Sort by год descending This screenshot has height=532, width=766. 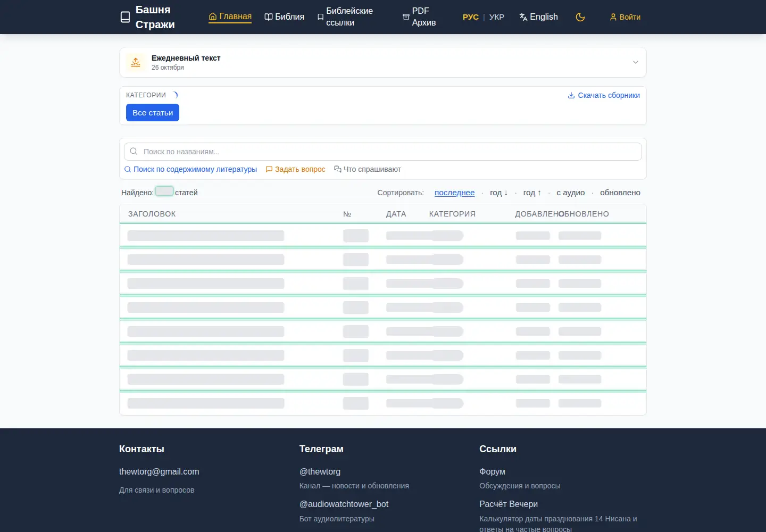(499, 193)
